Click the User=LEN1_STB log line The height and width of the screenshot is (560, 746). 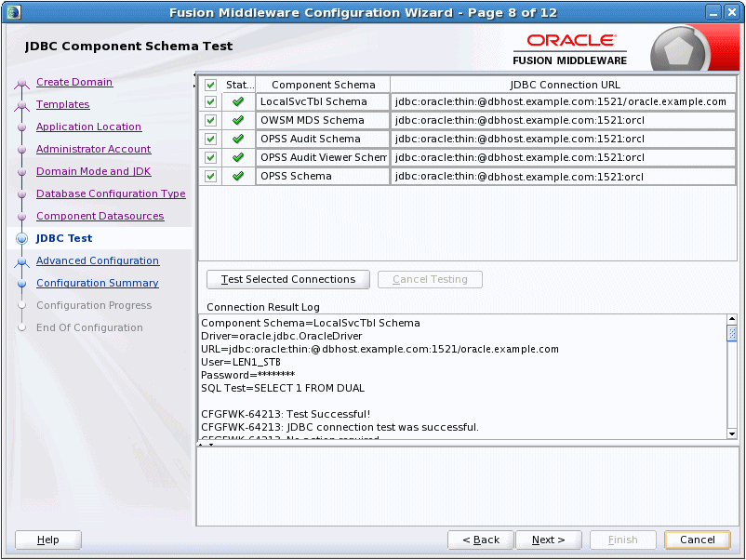tap(241, 362)
